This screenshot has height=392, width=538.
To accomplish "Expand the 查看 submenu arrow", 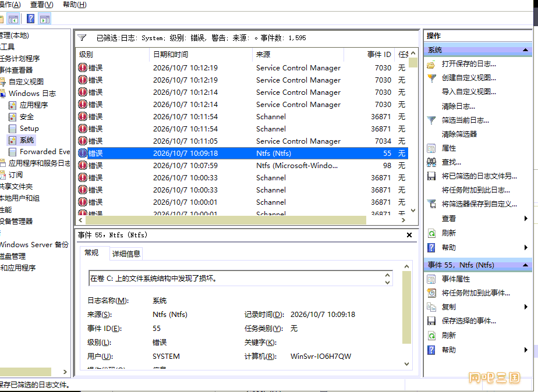I will [x=526, y=219].
